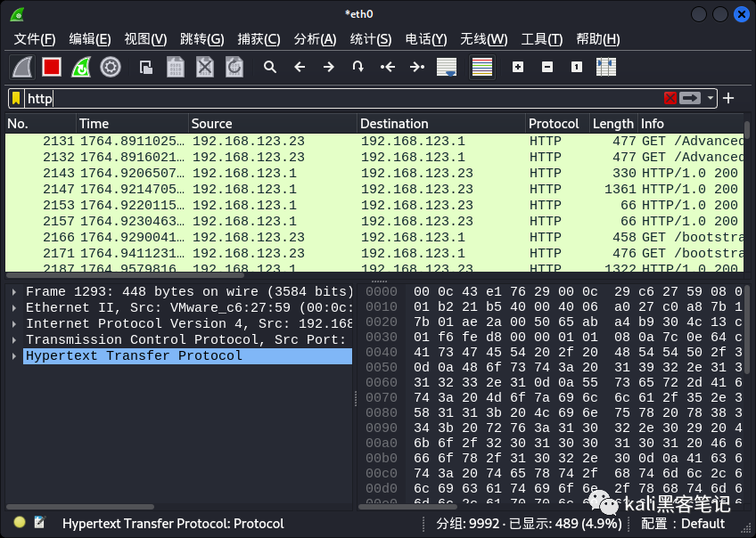
Task: Go back in packet history
Action: point(300,67)
